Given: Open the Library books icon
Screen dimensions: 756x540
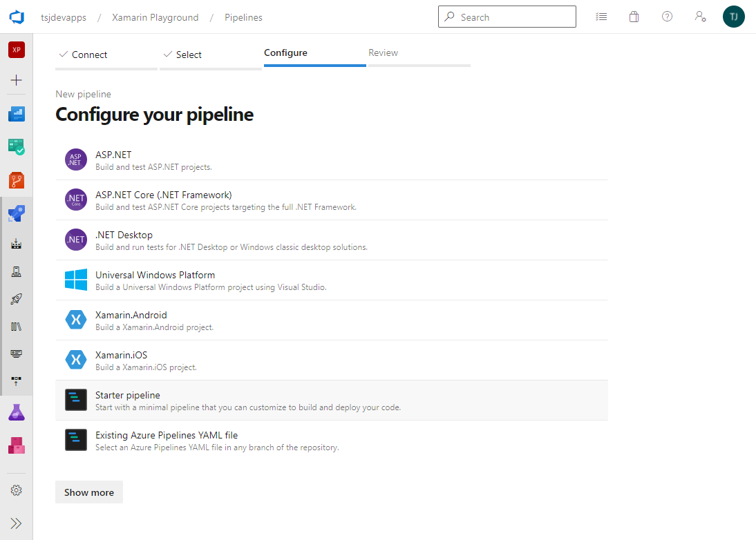Looking at the screenshot, I should pos(17,326).
